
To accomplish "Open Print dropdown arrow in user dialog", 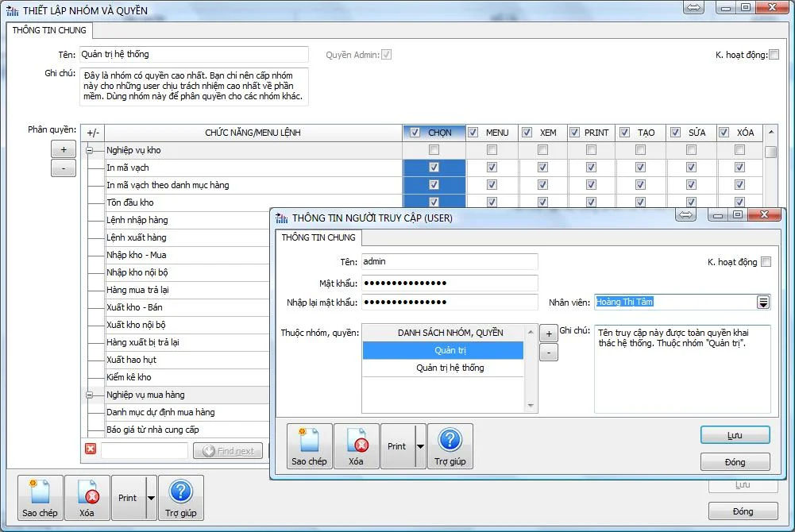I will (x=420, y=446).
